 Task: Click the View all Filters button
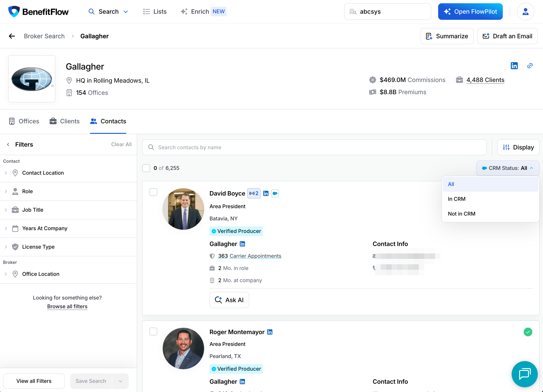pyautogui.click(x=34, y=381)
